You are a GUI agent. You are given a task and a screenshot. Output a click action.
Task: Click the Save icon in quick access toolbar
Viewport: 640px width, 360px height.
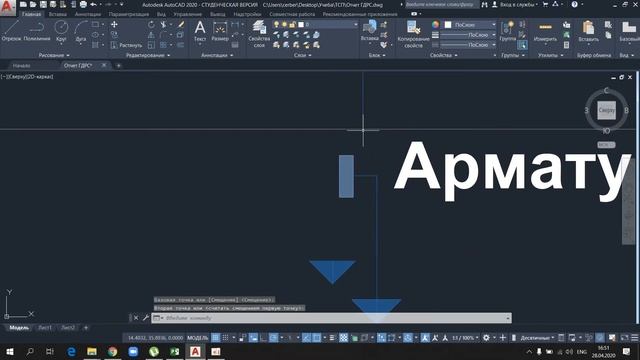click(43, 4)
